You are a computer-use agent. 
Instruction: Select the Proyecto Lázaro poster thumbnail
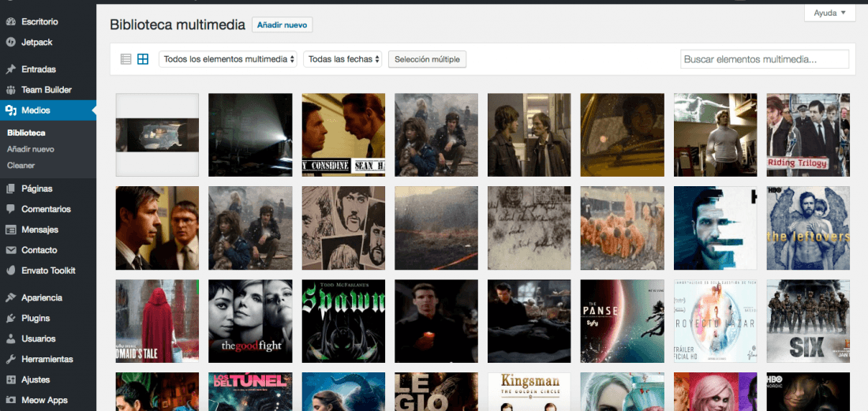click(715, 321)
